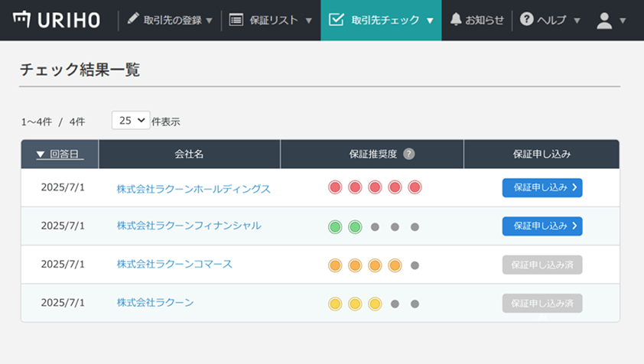
Task: Click the help icon next to 保証推奨度
Action: coord(409,154)
